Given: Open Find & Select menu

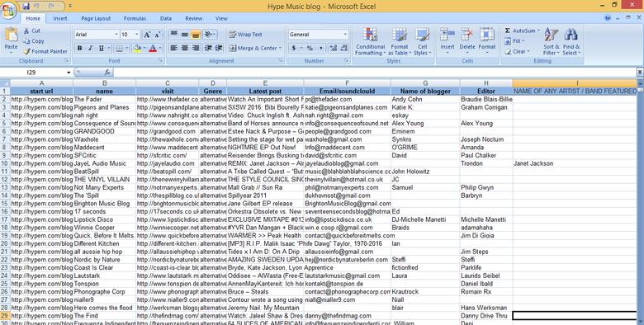Looking at the screenshot, I should [x=571, y=42].
